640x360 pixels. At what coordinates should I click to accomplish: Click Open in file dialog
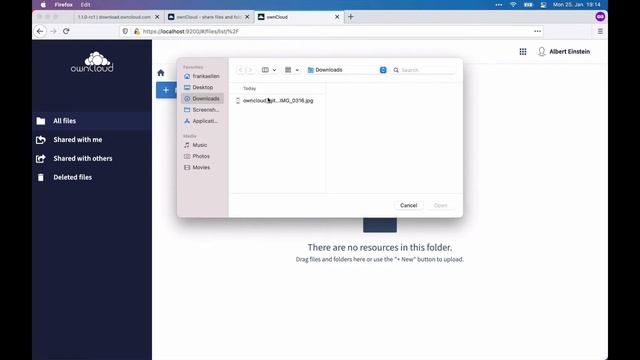[440, 205]
